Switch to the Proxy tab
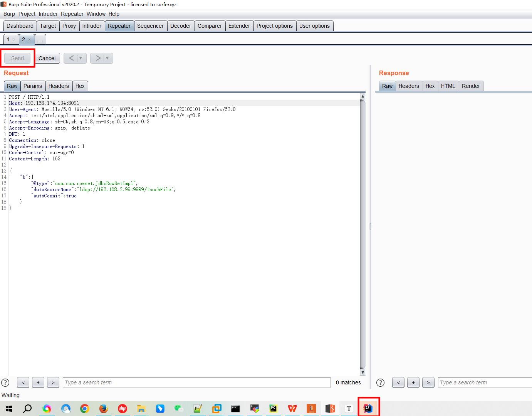This screenshot has height=416, width=532. [69, 26]
